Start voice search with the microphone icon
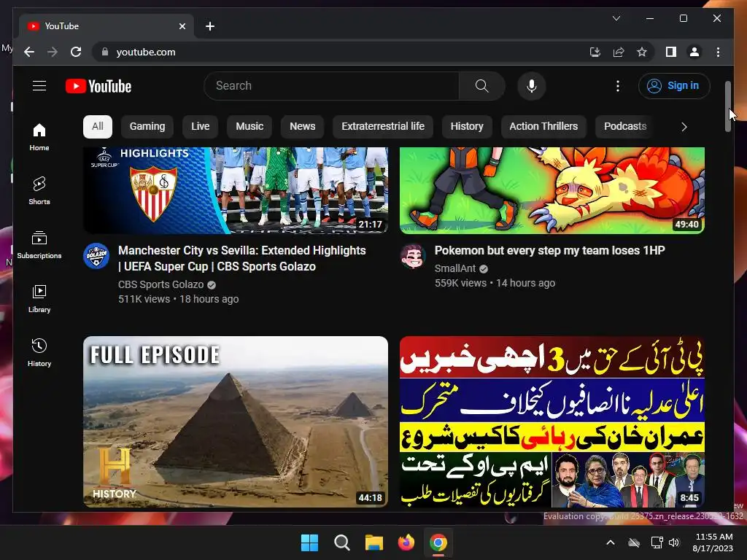The height and width of the screenshot is (560, 747). click(x=532, y=86)
